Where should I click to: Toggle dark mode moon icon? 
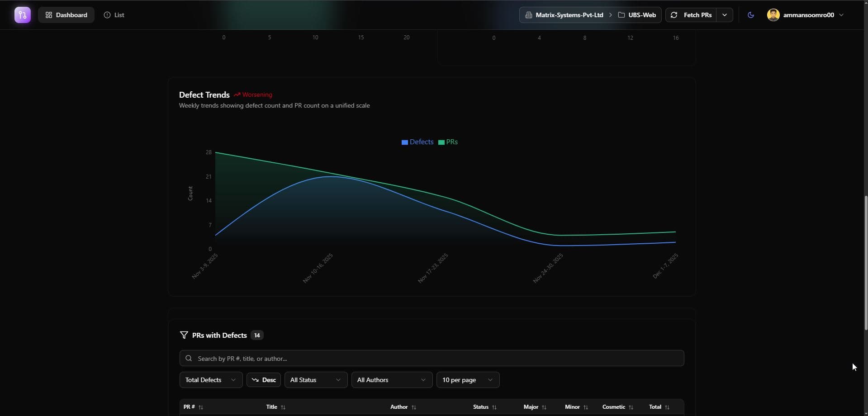[751, 15]
